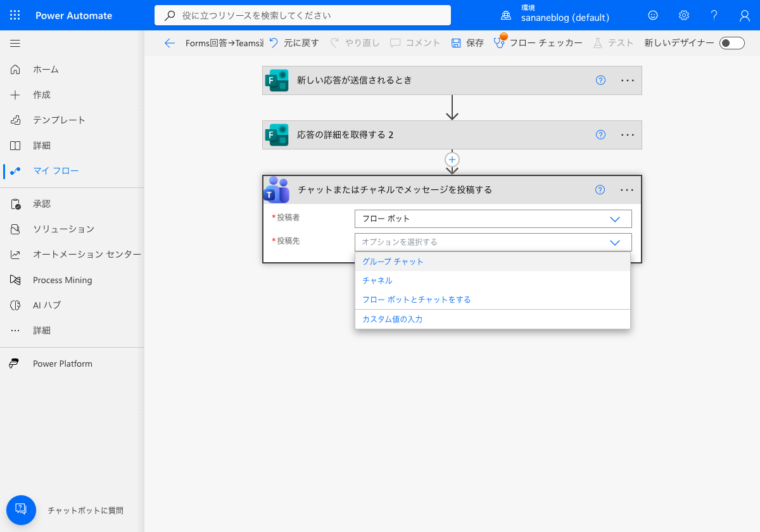Click チャットまたはチャネルでメッセージを投稿する title

(x=395, y=190)
